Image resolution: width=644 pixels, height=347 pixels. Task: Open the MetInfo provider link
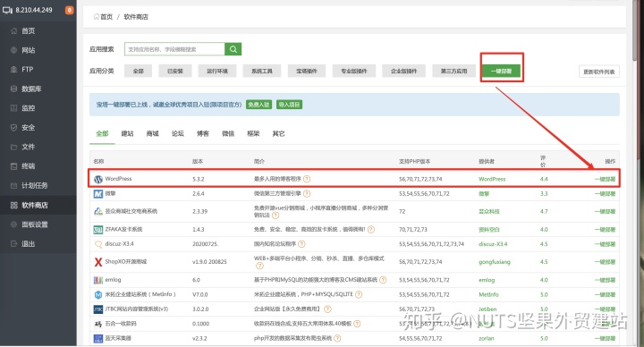(488, 294)
